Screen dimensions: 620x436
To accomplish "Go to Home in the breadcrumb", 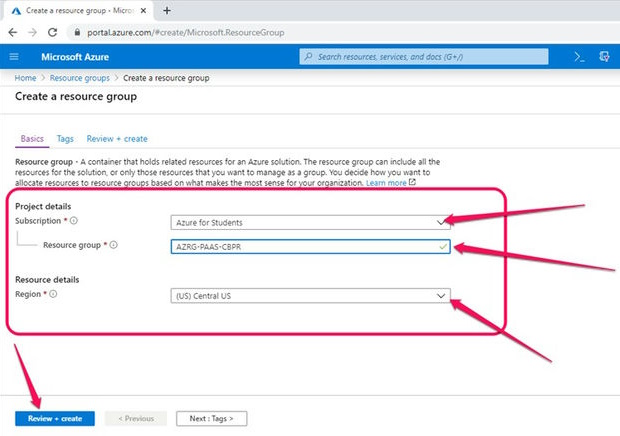I will click(x=25, y=78).
